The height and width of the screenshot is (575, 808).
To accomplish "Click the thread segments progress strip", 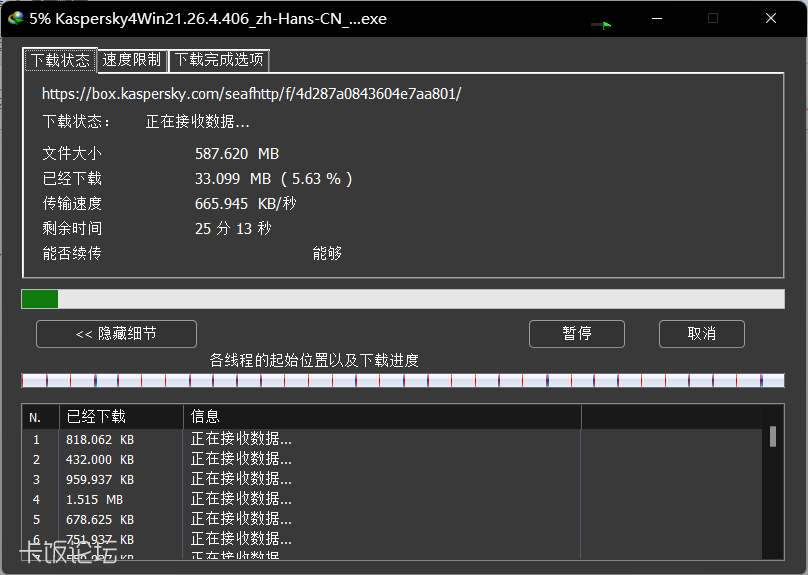I will [x=403, y=381].
